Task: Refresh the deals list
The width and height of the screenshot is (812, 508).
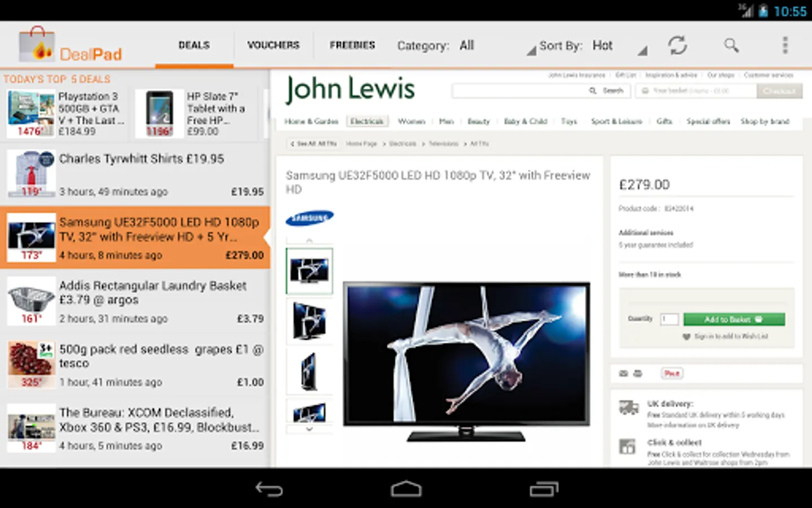Action: (x=677, y=45)
